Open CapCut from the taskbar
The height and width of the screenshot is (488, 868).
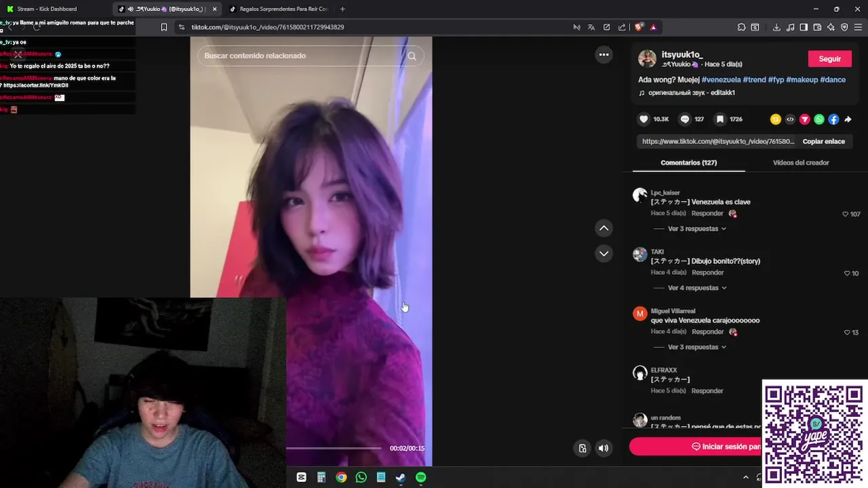point(301,478)
